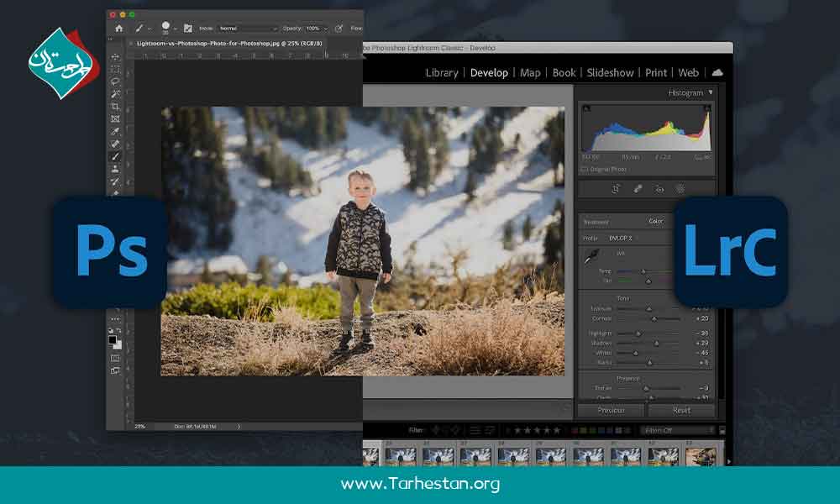Select the Eyedropper tool in Photoshop toolbar
Image resolution: width=840 pixels, height=504 pixels.
pos(115,131)
